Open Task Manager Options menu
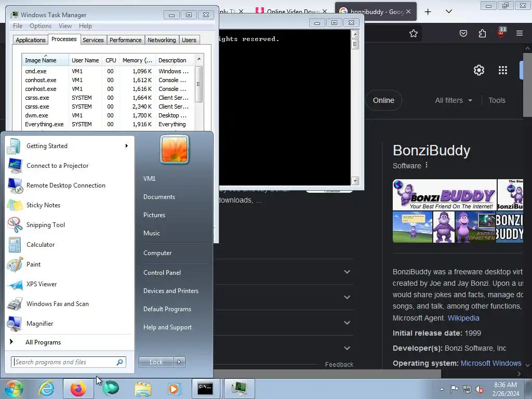Screen dimensions: 532x399 41,26
